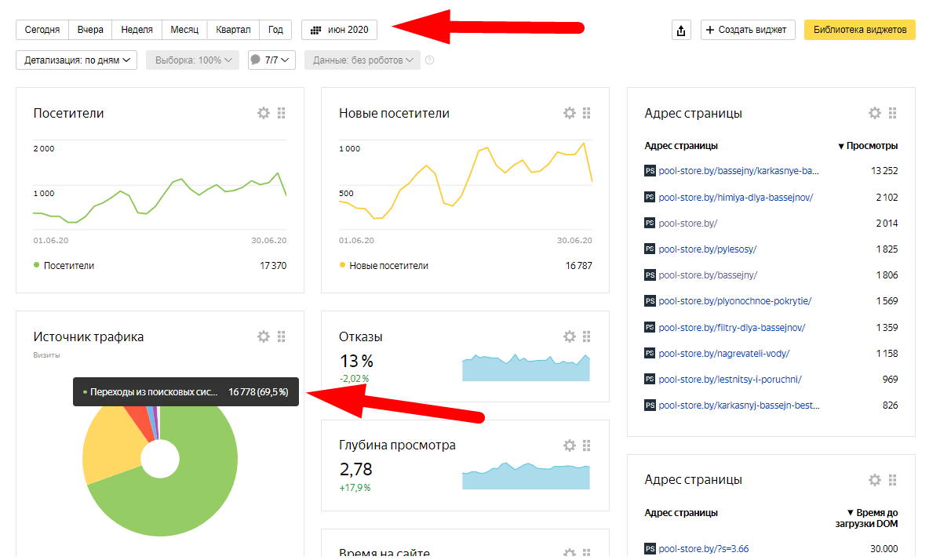Switch to Квартал period tab
This screenshot has width=940, height=560.
point(233,30)
